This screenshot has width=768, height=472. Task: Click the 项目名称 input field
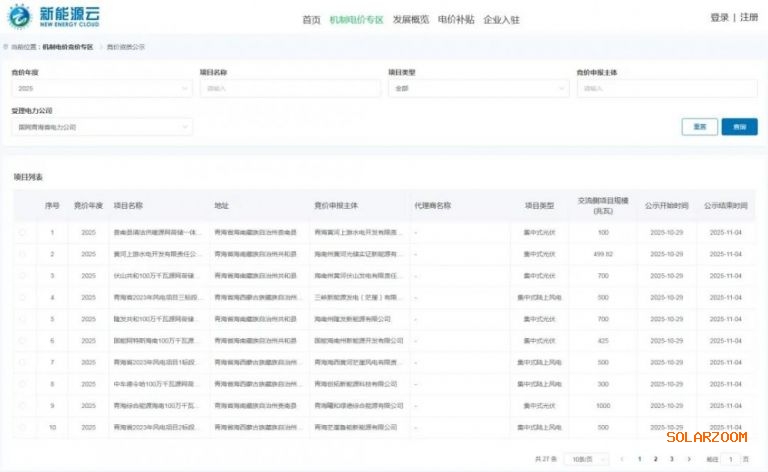[x=290, y=89]
